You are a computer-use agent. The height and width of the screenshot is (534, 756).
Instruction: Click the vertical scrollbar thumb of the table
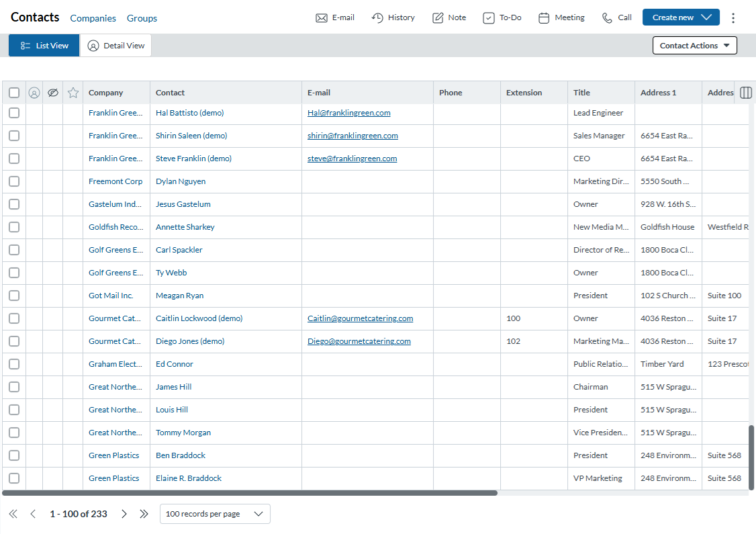[x=751, y=458]
